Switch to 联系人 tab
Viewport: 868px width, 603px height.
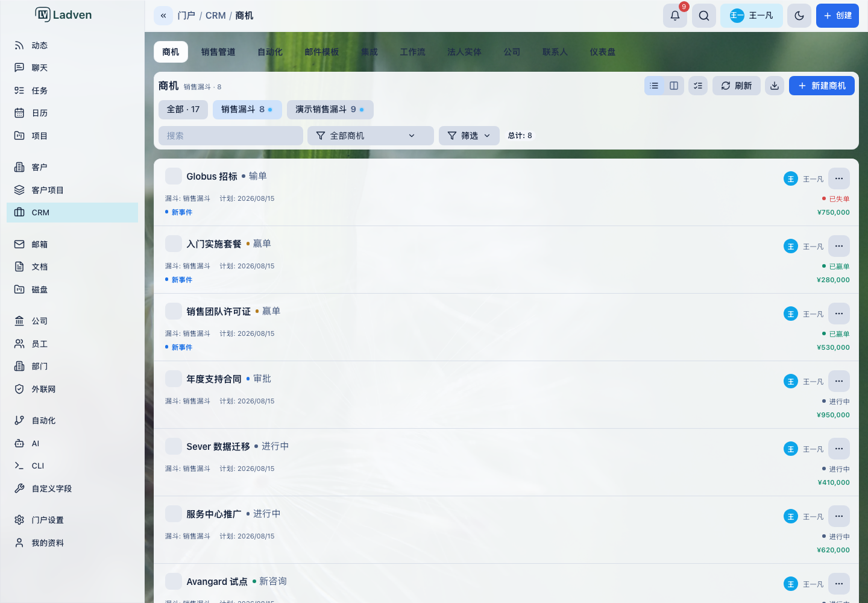[x=555, y=52]
